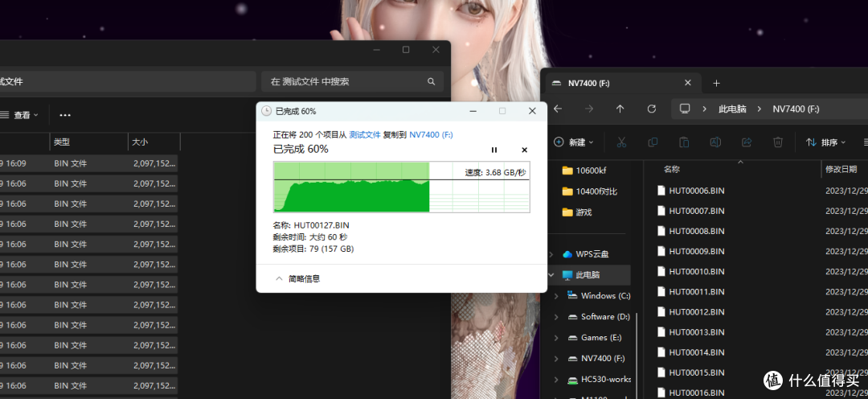Open the three-dots more options menu
Viewport: 868px width, 399px height.
[x=65, y=115]
